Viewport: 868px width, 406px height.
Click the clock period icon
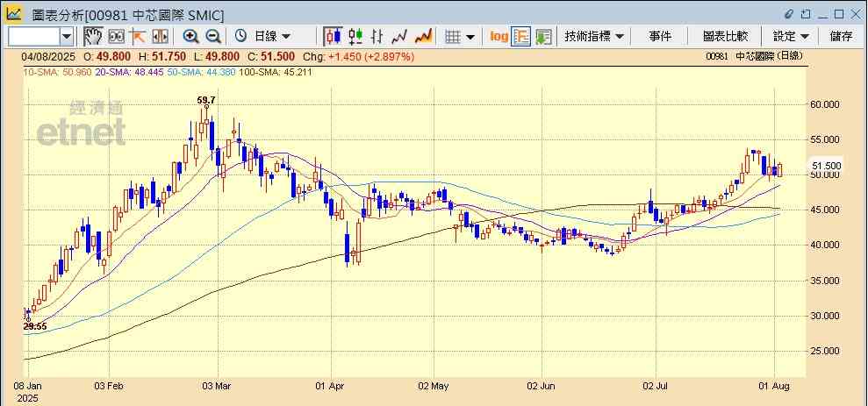pos(240,36)
